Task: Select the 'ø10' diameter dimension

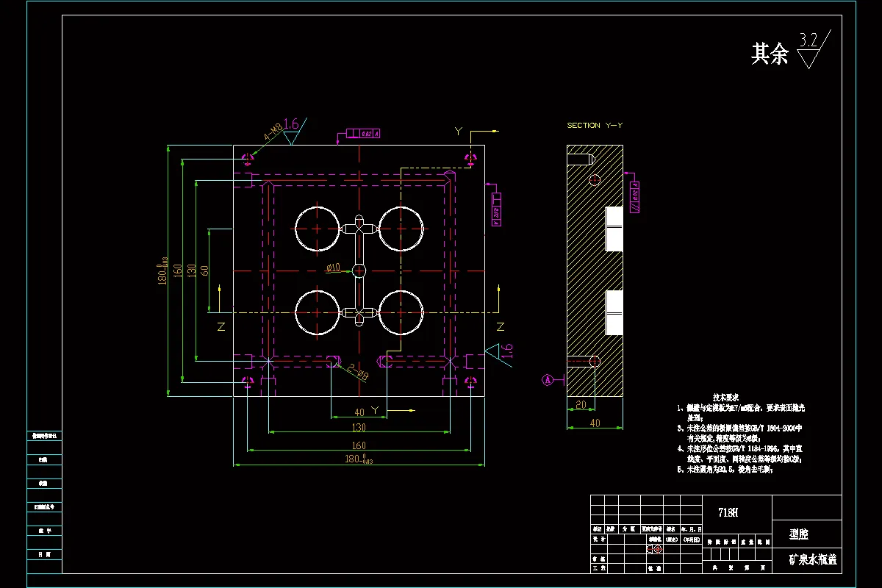Action: 334,269
